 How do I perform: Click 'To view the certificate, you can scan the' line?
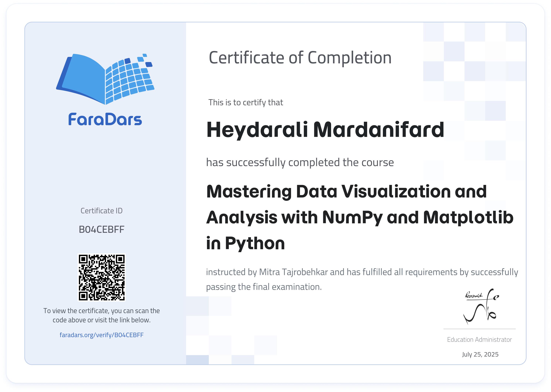101,311
